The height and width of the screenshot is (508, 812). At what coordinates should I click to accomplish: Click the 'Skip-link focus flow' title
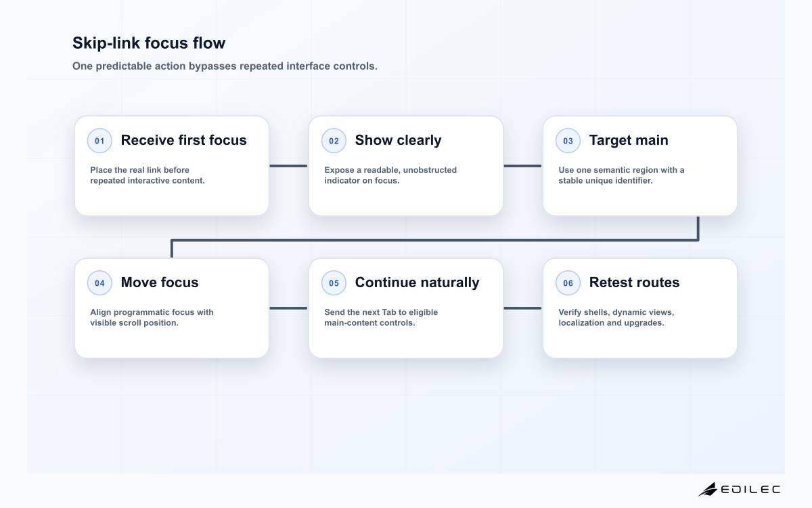tap(149, 43)
